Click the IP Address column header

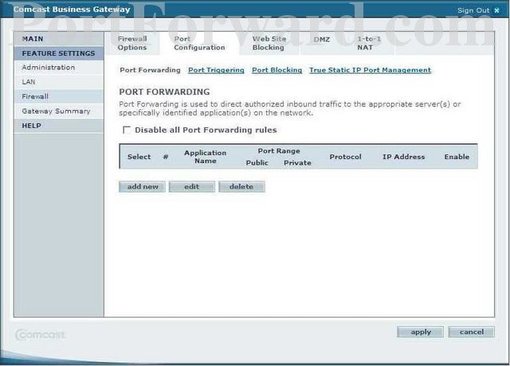click(x=404, y=157)
